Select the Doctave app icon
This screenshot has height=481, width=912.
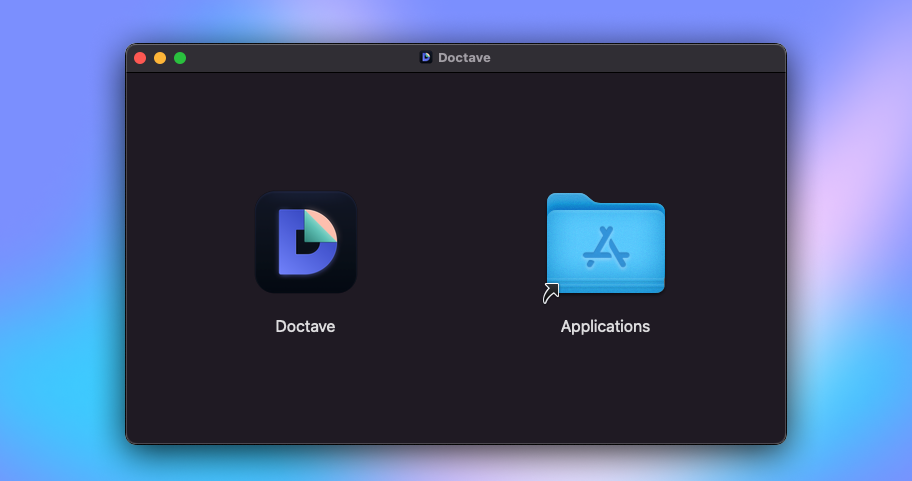click(305, 242)
